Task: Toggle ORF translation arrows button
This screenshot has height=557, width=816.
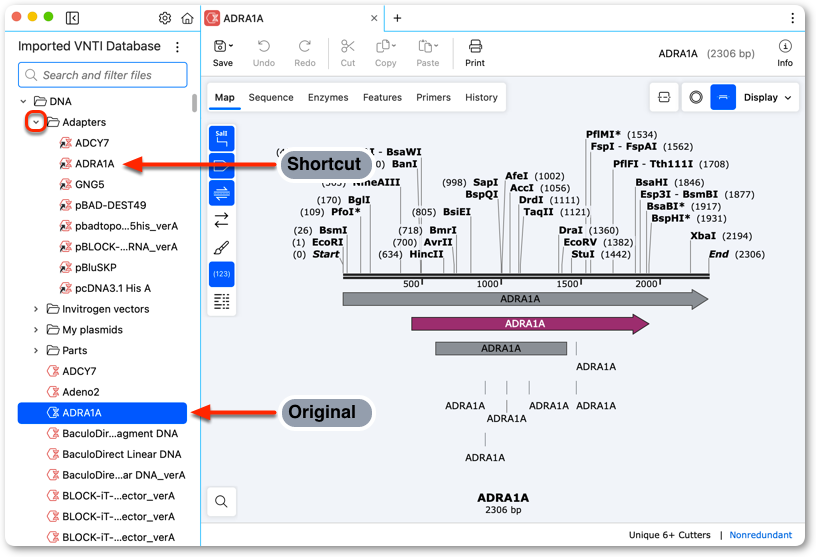Action: coord(222,220)
